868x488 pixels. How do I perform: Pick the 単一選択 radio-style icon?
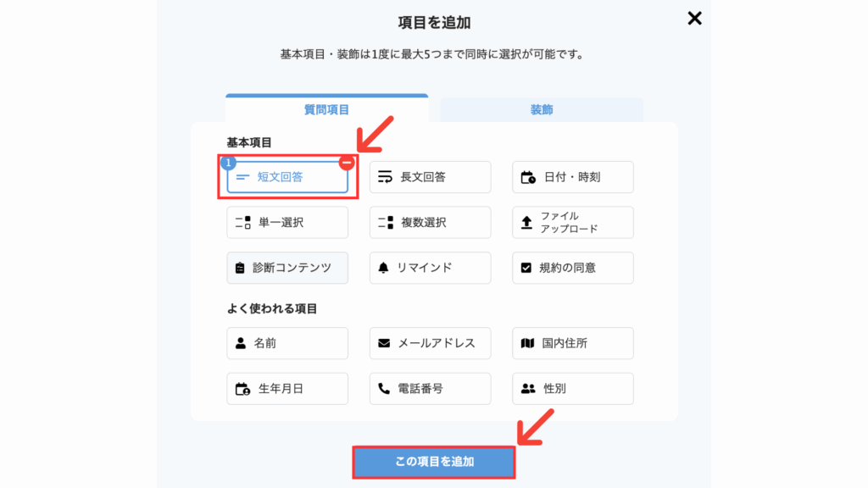coord(242,223)
